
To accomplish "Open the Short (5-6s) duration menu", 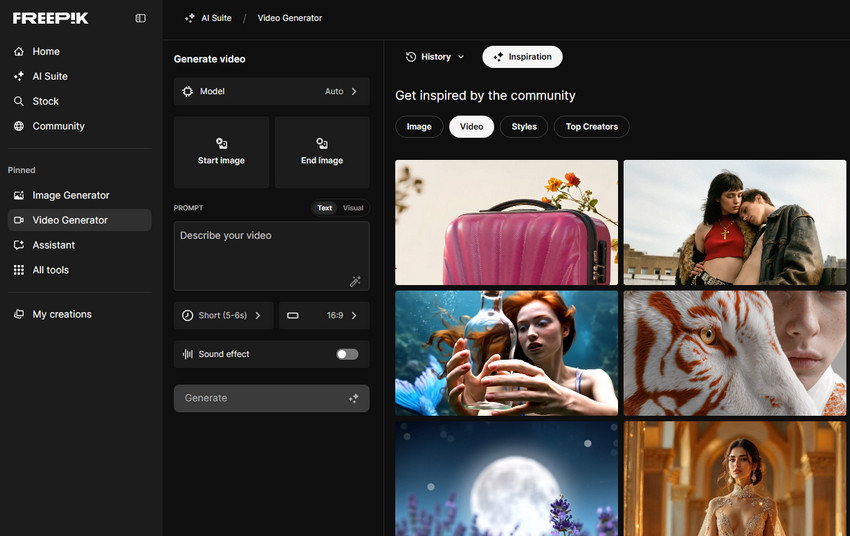I will [x=222, y=315].
